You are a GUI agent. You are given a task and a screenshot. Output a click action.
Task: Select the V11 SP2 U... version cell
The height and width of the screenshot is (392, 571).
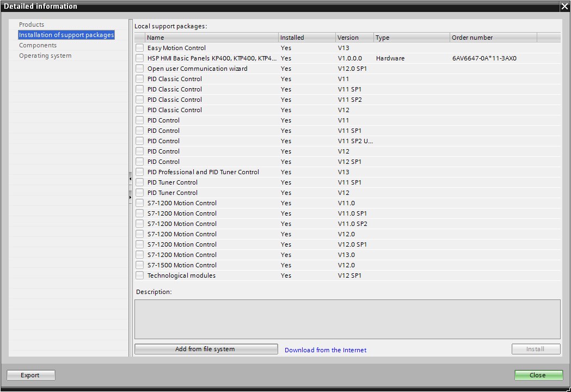pyautogui.click(x=355, y=141)
